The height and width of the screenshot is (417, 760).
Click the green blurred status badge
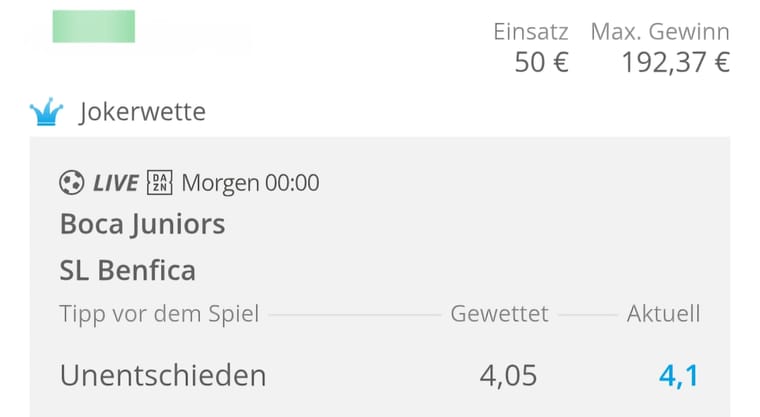point(94,26)
